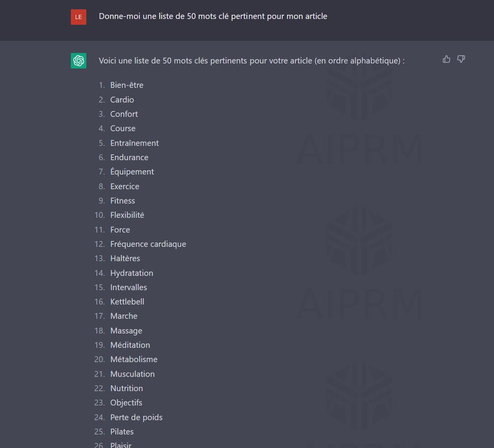Click the thumbs up icon
The width and height of the screenshot is (494, 448).
(x=446, y=59)
